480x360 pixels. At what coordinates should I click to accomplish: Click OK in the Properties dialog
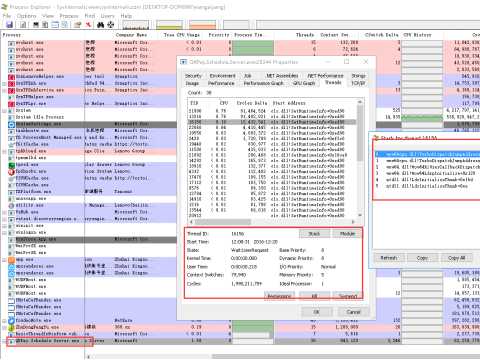316,312
